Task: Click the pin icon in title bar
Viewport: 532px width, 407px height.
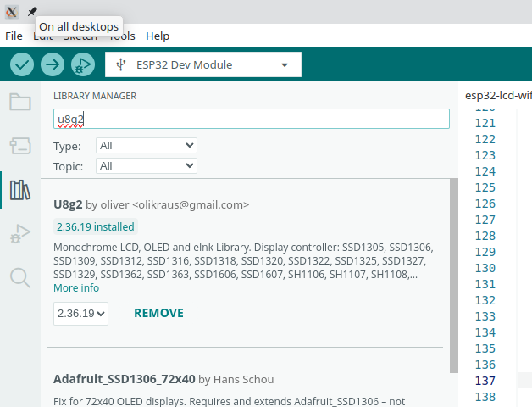Action: [x=32, y=12]
